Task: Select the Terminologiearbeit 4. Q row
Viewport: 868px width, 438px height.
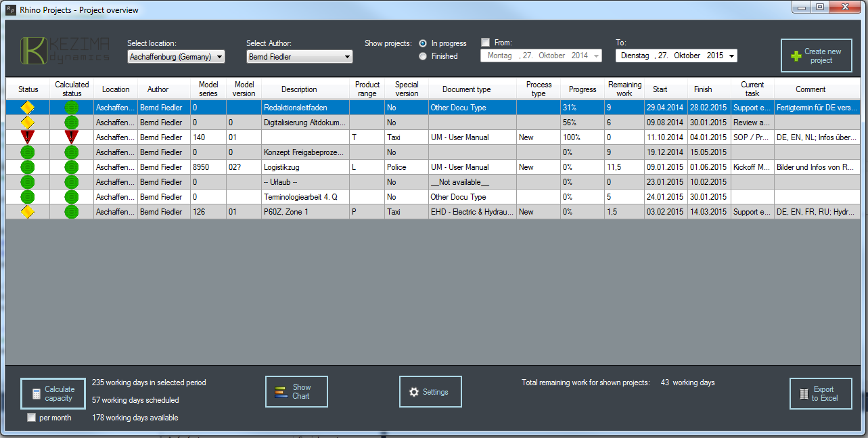Action: (304, 197)
